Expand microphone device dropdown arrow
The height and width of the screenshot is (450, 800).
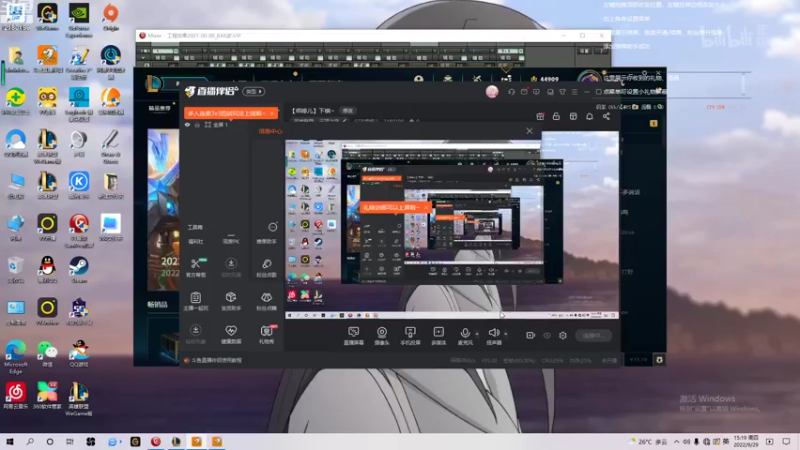point(477,334)
